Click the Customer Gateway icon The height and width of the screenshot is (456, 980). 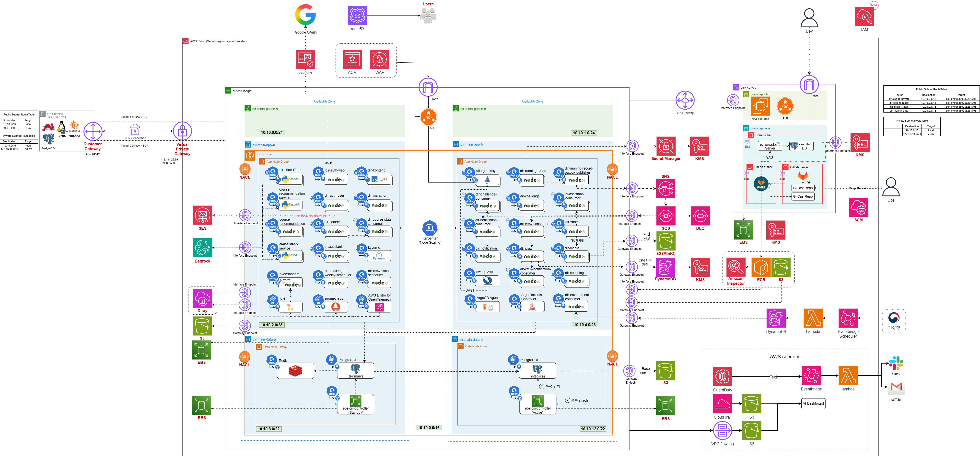93,131
